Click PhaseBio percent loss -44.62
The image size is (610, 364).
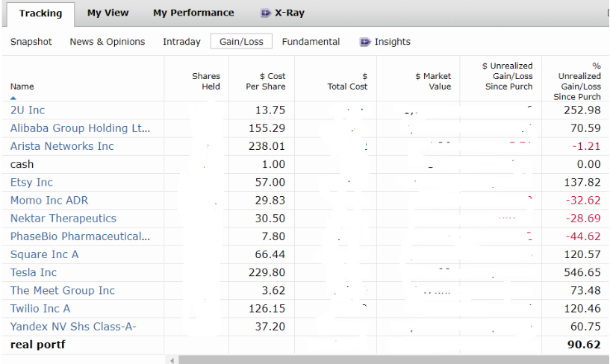pos(583,236)
